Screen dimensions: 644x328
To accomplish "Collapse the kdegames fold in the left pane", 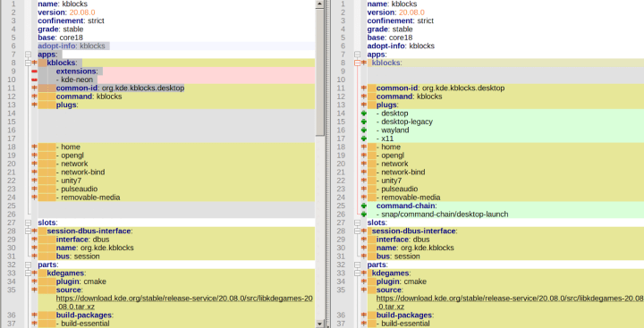I will coord(28,273).
